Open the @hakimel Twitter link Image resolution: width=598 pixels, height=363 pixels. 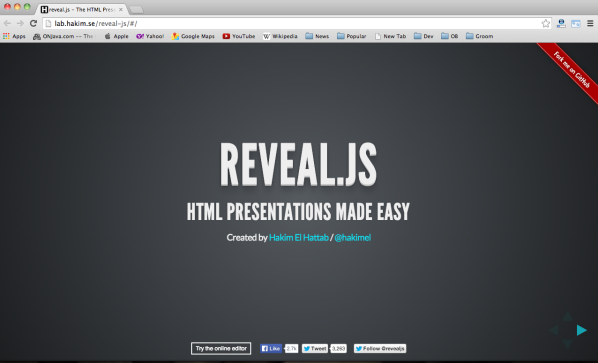pos(352,238)
